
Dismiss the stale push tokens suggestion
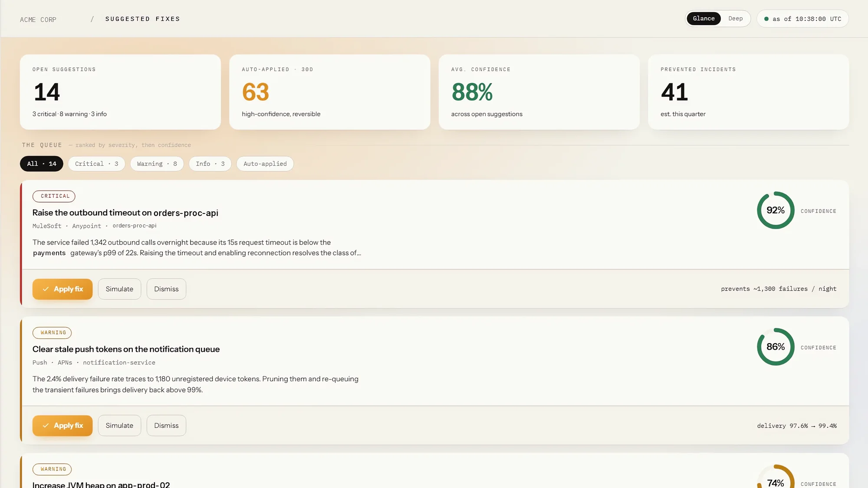[166, 426]
